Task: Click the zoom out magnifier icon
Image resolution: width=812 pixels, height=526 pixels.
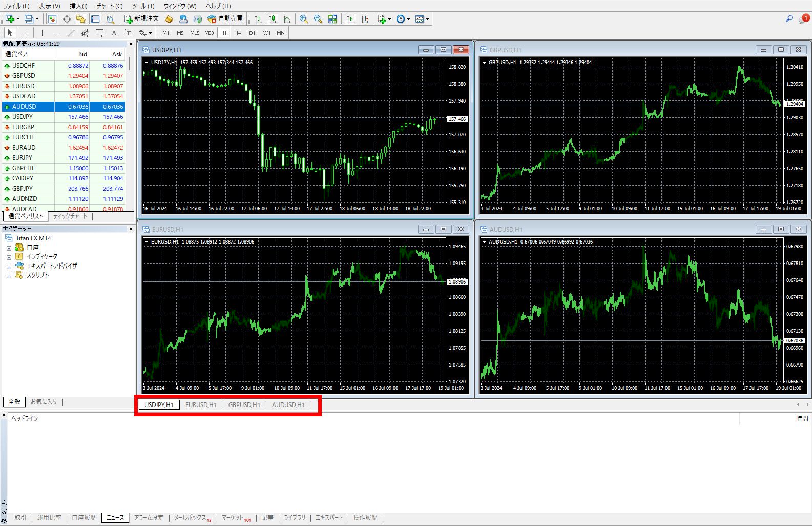Action: click(318, 19)
